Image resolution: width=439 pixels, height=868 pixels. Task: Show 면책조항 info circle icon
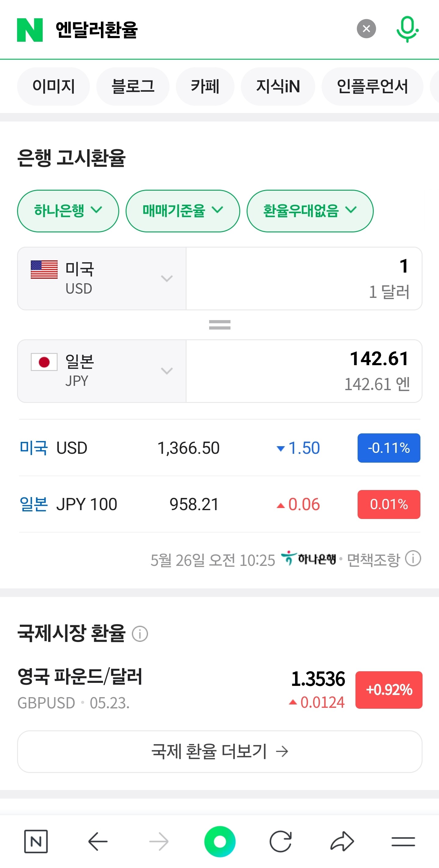tap(413, 558)
